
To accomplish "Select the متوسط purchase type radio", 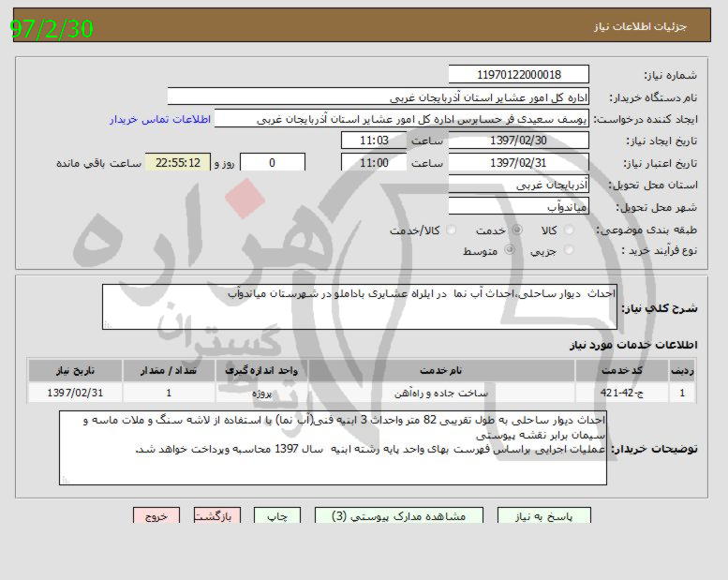I will 510,250.
